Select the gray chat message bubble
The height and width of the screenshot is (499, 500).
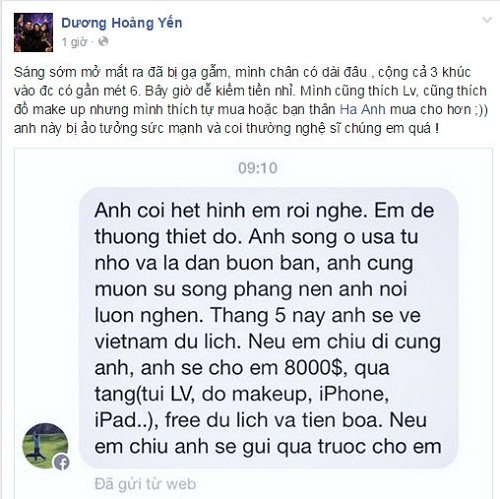click(269, 328)
